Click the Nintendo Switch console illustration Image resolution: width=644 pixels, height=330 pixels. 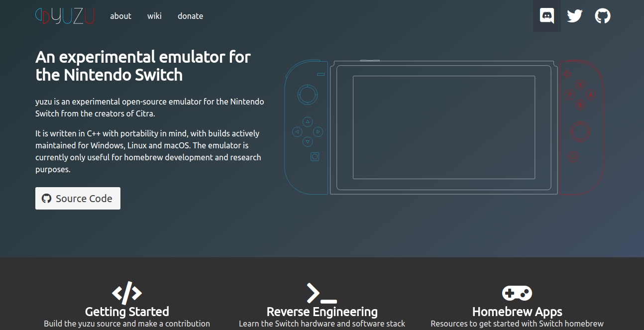pyautogui.click(x=444, y=127)
